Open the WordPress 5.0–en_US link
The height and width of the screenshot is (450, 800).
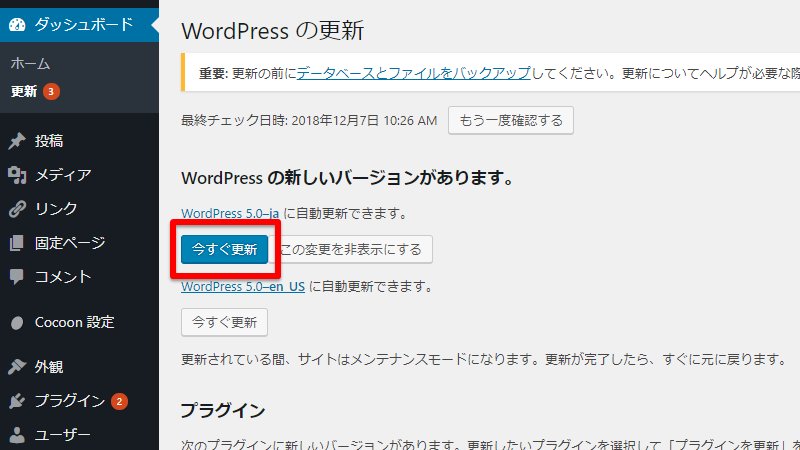[x=243, y=287]
